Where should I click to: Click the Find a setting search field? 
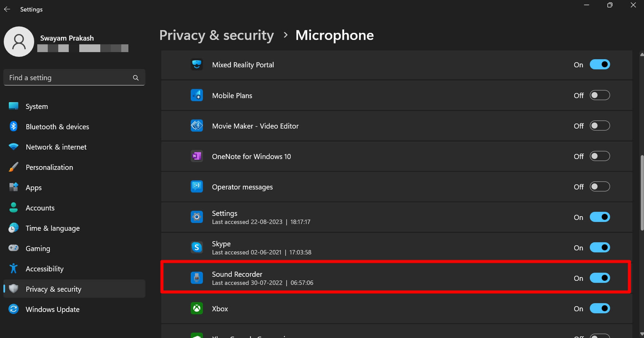[x=68, y=77]
